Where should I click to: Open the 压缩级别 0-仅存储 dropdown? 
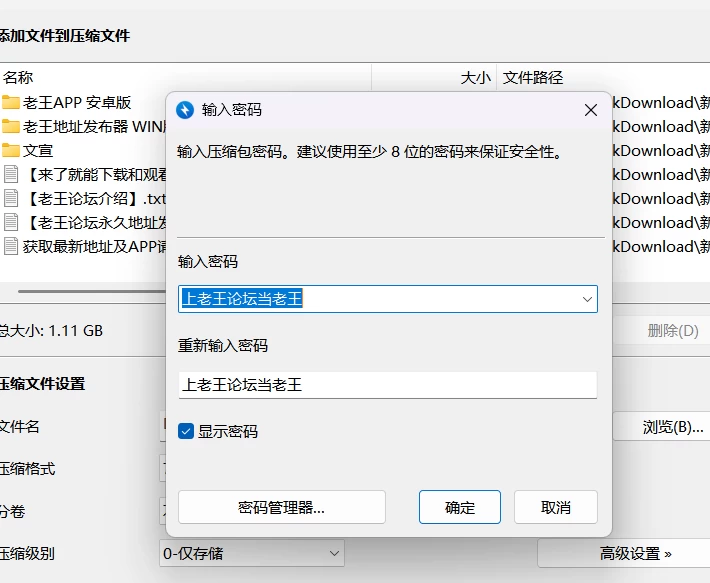coord(252,553)
